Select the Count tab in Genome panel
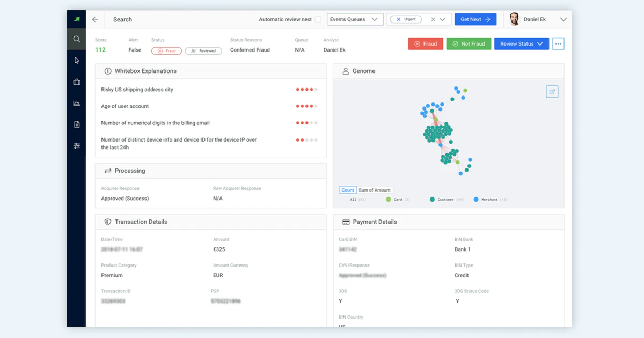Image resolution: width=644 pixels, height=338 pixels. [x=347, y=189]
